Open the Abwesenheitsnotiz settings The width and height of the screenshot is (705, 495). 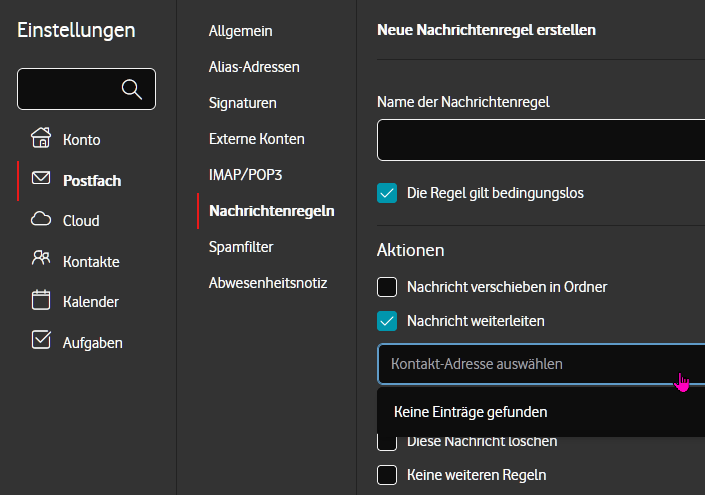tap(268, 283)
